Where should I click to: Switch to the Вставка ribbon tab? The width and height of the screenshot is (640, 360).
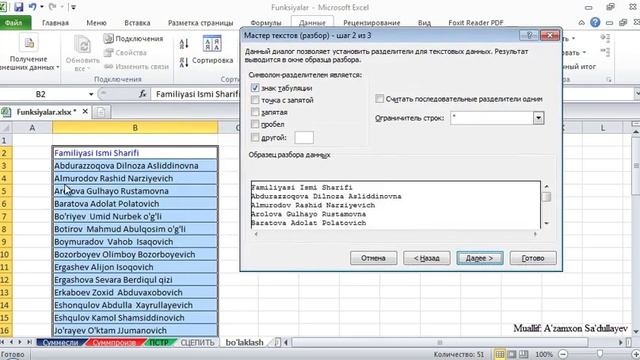click(x=137, y=23)
